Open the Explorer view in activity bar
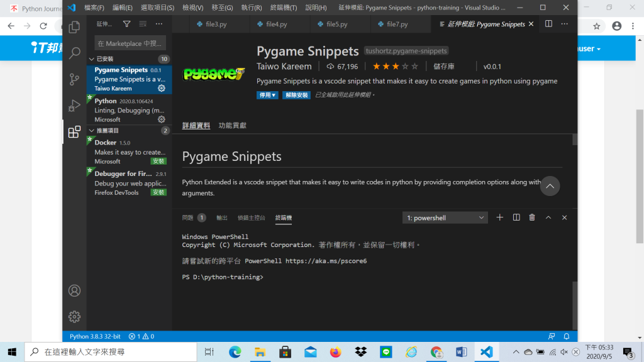Screen dimensions: 644x362 74,27
